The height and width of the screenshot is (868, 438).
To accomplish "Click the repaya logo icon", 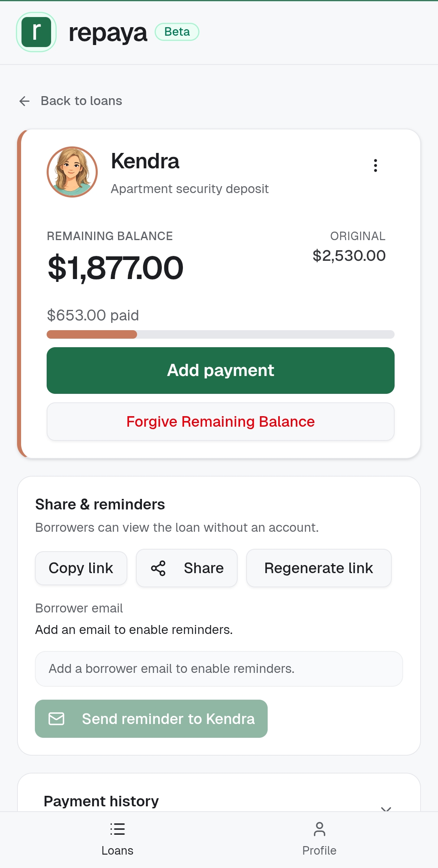I will [36, 32].
